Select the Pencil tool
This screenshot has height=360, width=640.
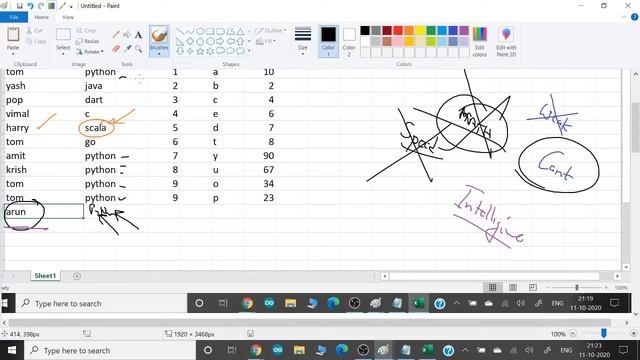(x=116, y=35)
